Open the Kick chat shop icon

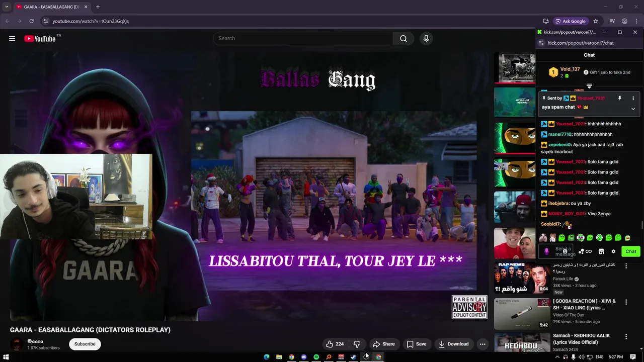coord(601,251)
